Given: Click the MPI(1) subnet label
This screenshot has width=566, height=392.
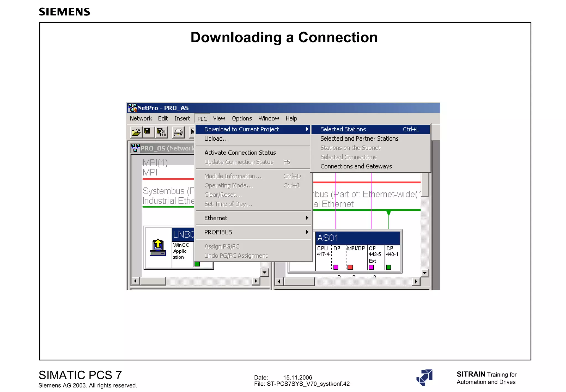Looking at the screenshot, I should [x=155, y=163].
